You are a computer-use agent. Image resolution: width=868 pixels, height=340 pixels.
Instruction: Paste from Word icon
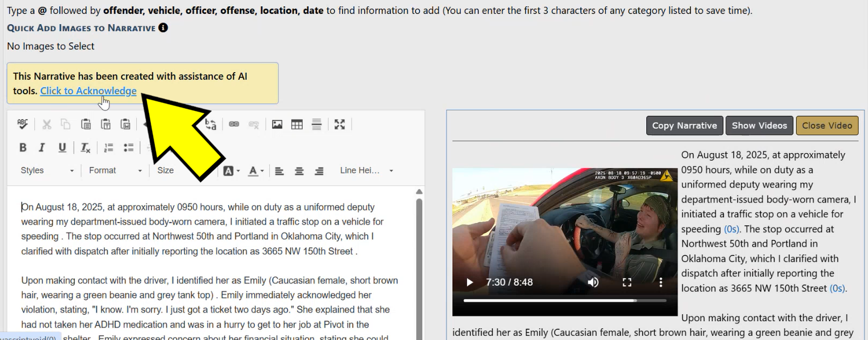[x=126, y=124]
